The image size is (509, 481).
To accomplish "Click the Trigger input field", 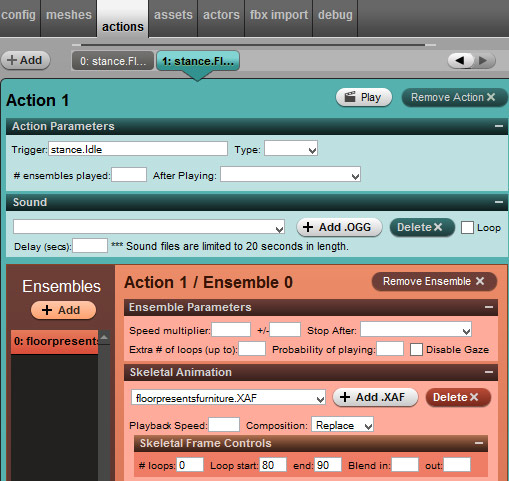I will (138, 149).
